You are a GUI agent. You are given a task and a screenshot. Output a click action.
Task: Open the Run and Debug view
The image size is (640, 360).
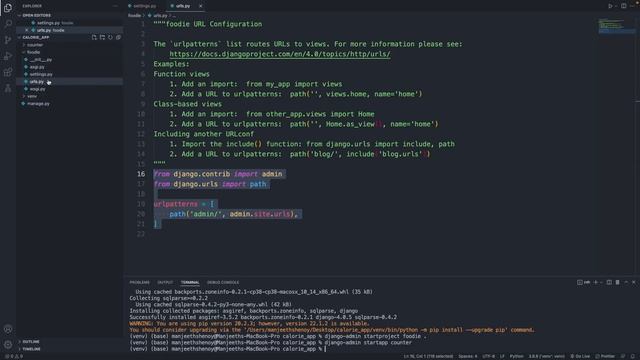8,56
